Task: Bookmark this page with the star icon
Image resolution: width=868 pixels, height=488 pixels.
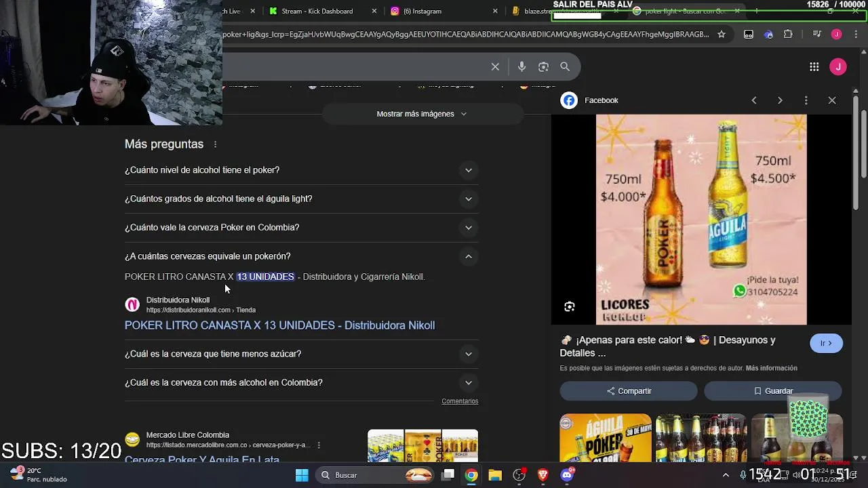Action: (x=722, y=34)
